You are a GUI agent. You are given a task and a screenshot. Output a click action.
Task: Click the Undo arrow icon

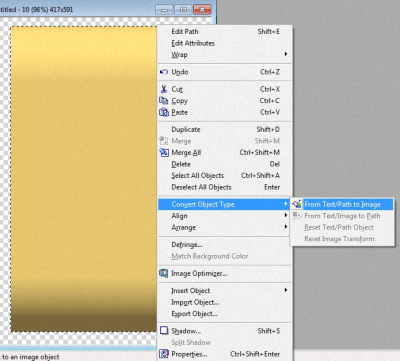click(x=164, y=72)
